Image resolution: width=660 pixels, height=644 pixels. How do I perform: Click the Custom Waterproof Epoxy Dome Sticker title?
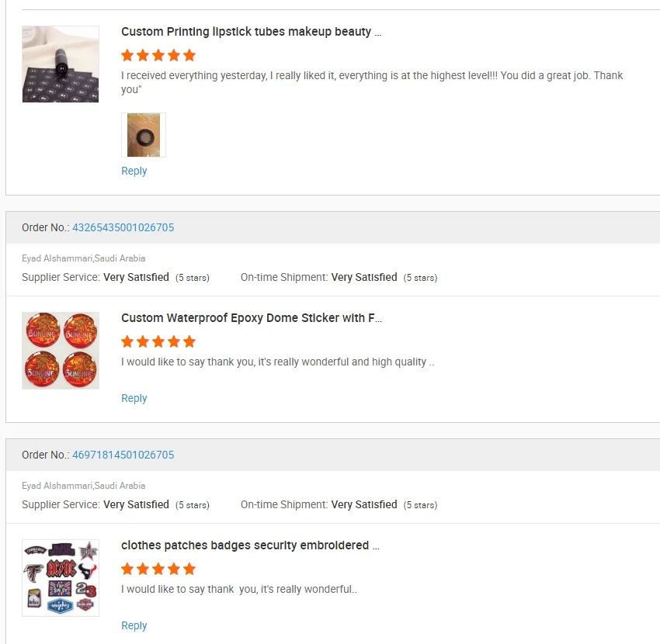tap(251, 318)
